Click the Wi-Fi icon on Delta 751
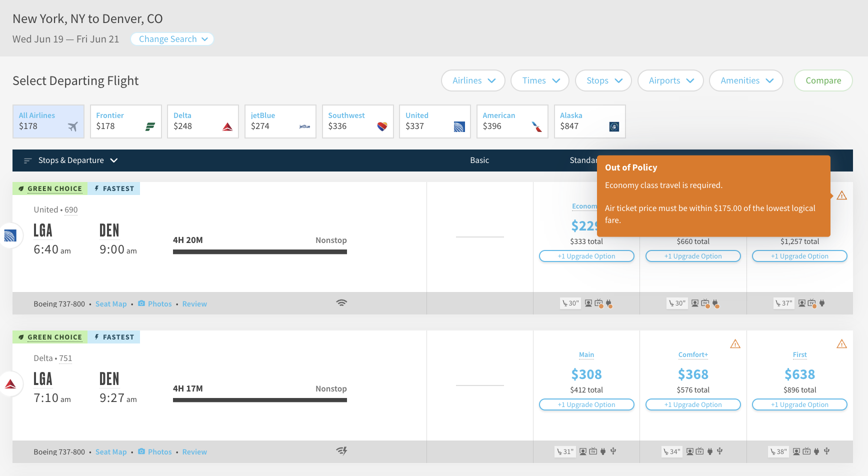 [341, 451]
